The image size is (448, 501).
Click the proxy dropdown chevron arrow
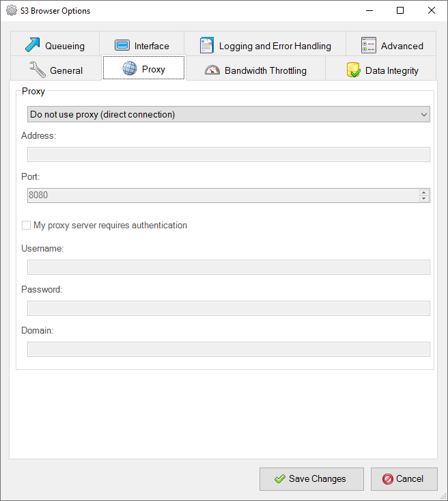(423, 115)
